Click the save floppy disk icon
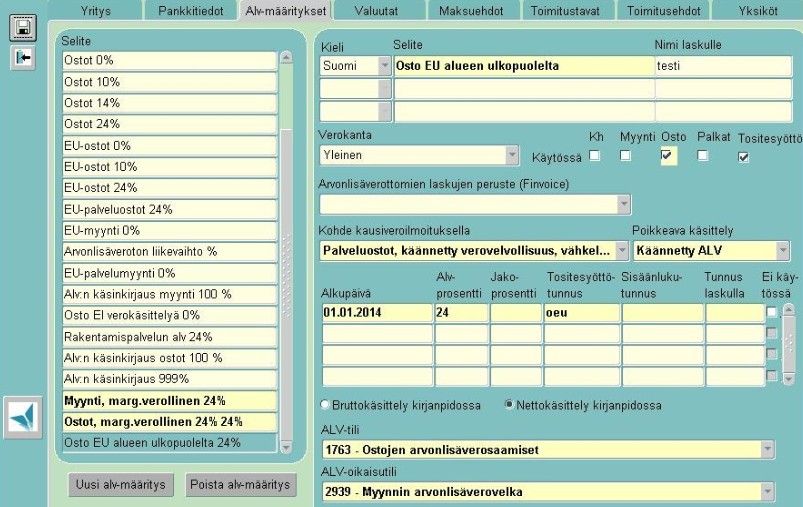The width and height of the screenshot is (803, 507). pyautogui.click(x=23, y=28)
